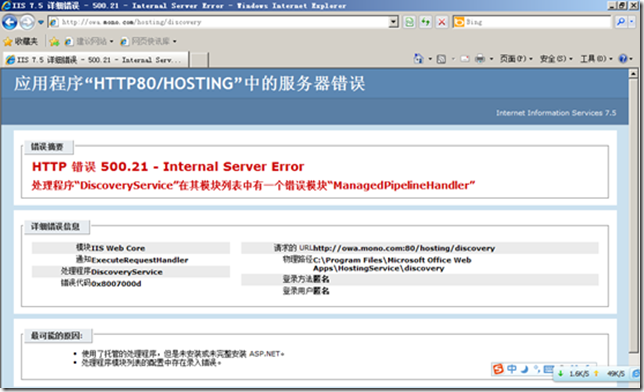This screenshot has height=392, width=644.
Task: Click the physical path C:\Program Files text
Action: 392,264
